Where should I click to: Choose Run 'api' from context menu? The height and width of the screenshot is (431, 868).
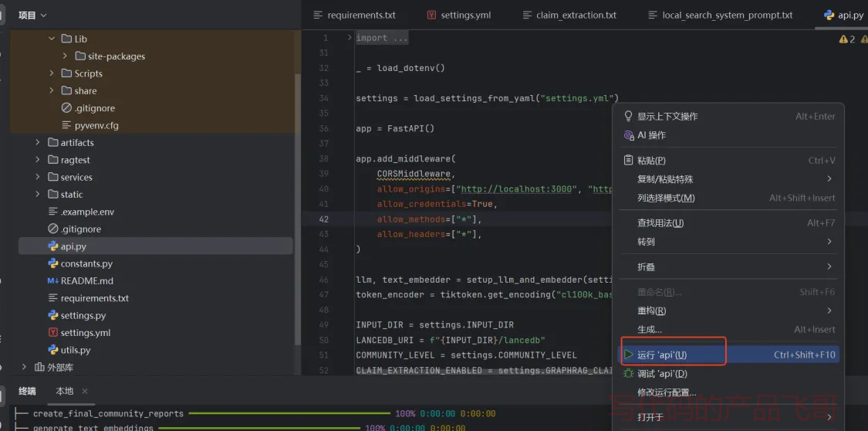pos(728,355)
